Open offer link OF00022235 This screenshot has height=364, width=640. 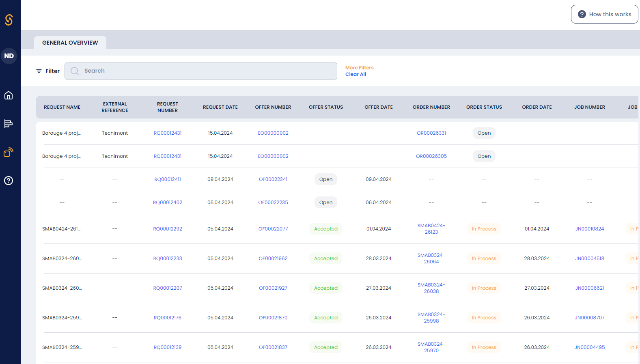point(273,202)
